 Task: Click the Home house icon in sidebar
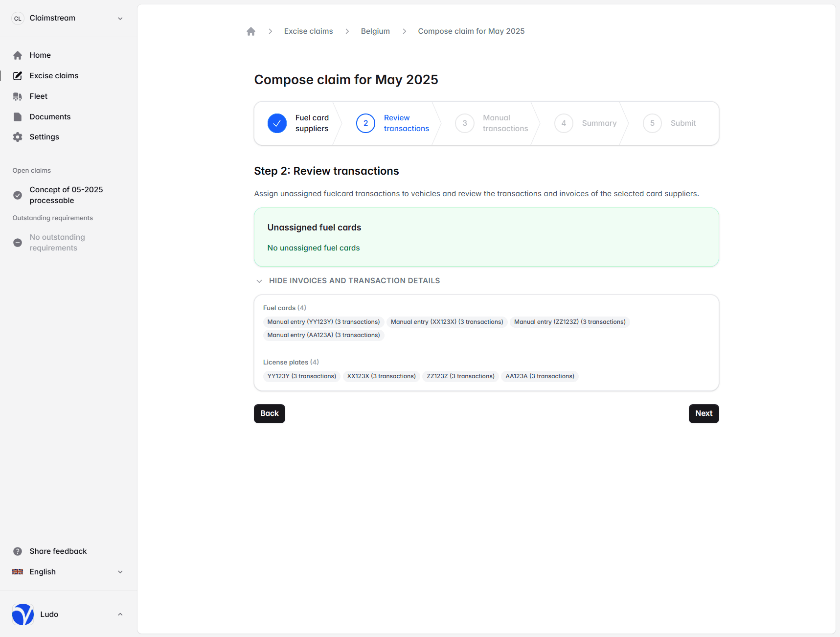pos(18,55)
